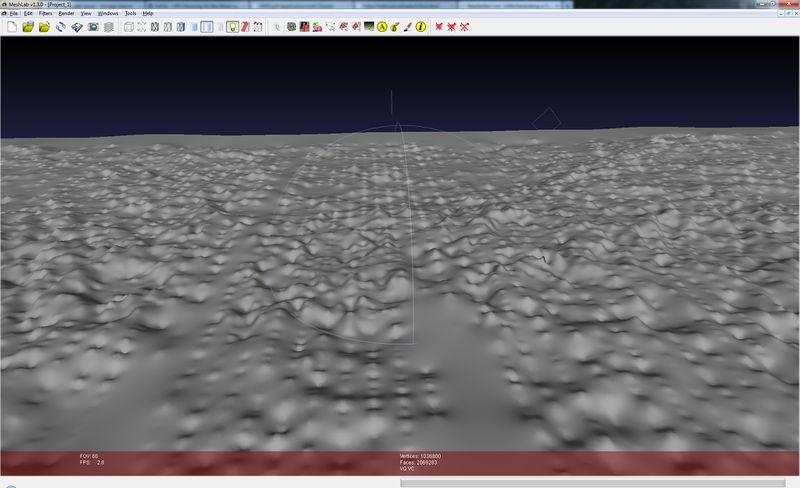Open the Help menu
Viewport: 800px width, 488px height.
[x=148, y=13]
